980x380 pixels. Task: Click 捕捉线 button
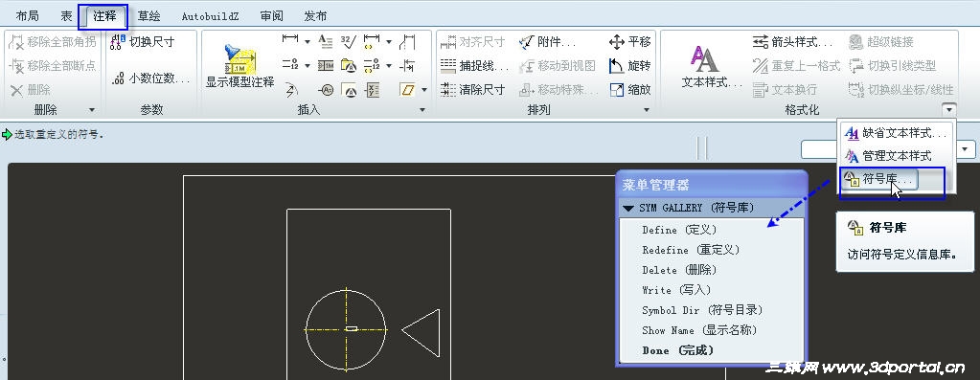click(474, 65)
